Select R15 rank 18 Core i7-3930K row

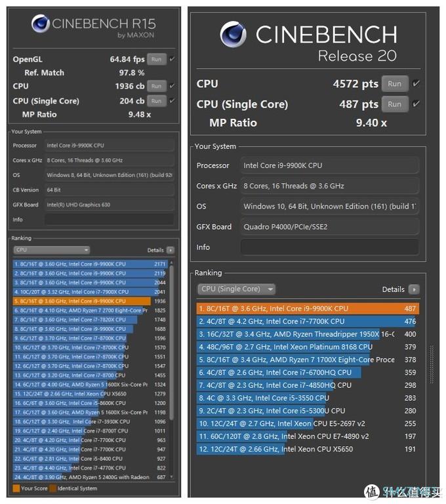click(91, 422)
